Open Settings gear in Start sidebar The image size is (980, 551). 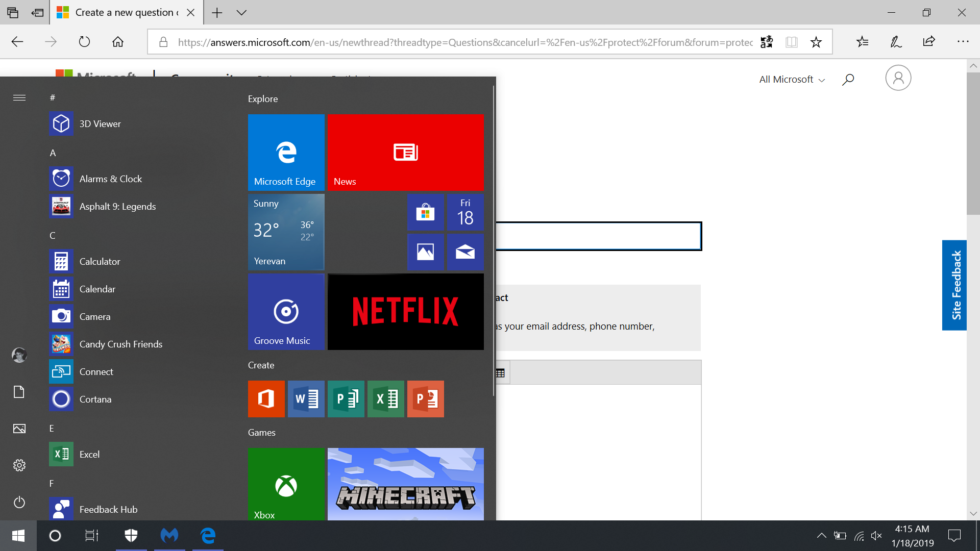click(19, 465)
